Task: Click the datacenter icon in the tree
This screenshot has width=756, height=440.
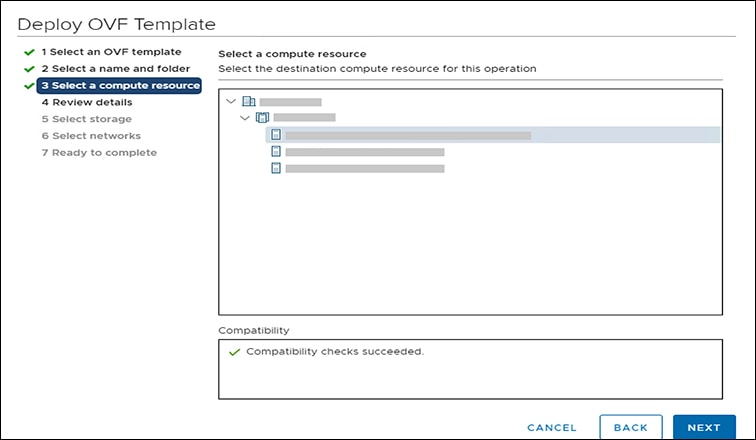Action: (x=248, y=101)
